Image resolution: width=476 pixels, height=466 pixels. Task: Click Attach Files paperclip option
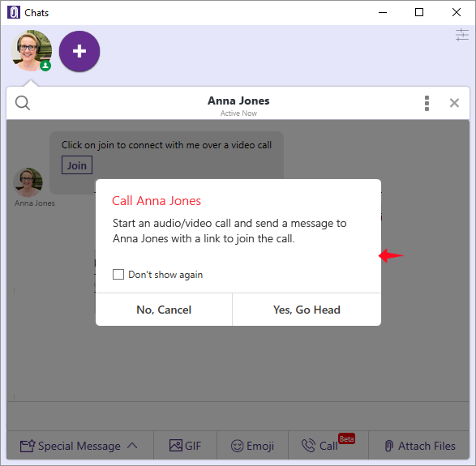pyautogui.click(x=420, y=446)
